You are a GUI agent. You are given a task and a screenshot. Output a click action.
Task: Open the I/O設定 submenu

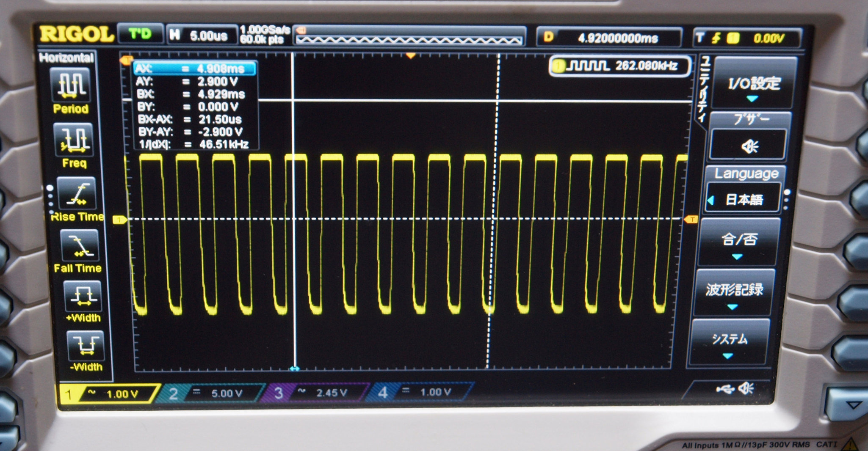pyautogui.click(x=754, y=85)
